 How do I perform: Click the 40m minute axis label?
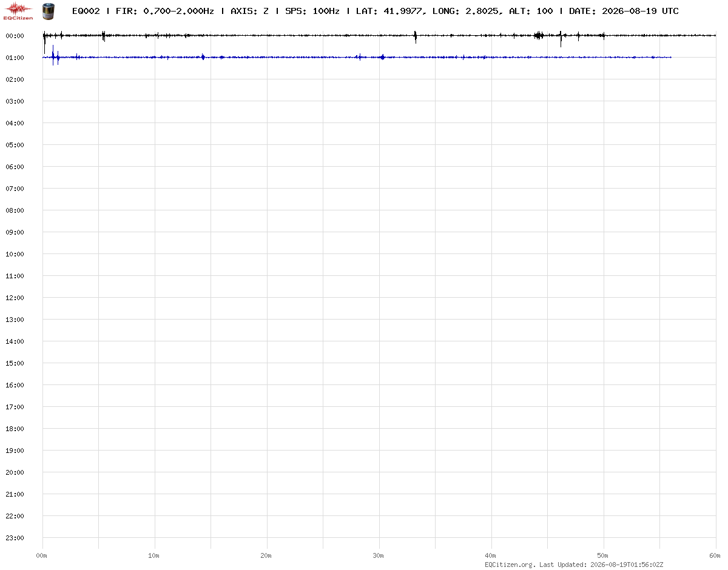[491, 555]
